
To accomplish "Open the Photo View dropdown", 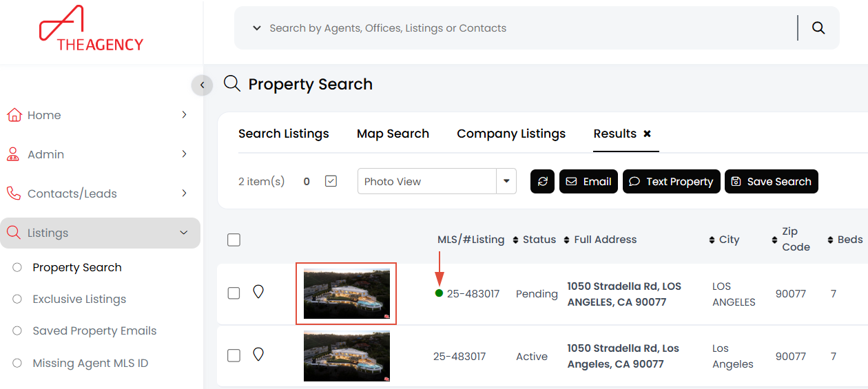I will (x=506, y=181).
